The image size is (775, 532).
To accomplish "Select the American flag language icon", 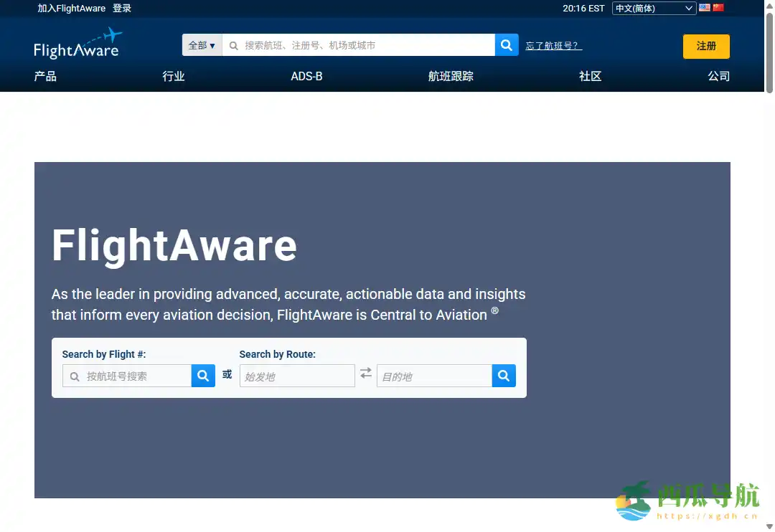I will [703, 8].
